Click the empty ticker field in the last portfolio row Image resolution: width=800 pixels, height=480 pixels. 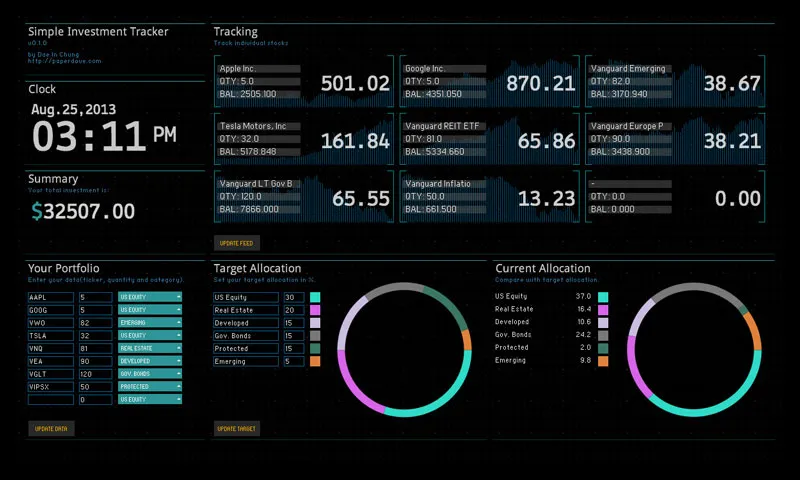pos(51,399)
